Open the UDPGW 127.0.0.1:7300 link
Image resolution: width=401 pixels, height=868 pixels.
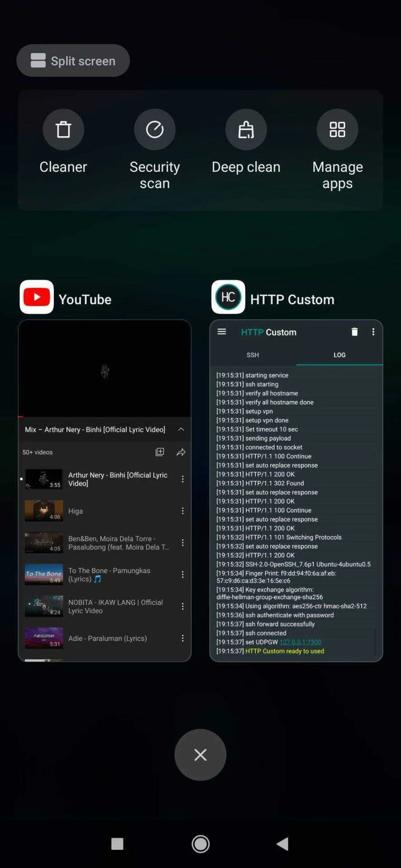tap(300, 642)
